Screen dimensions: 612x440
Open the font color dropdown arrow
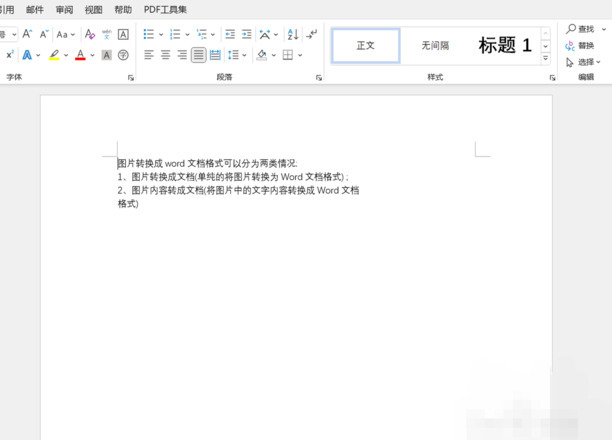(93, 55)
